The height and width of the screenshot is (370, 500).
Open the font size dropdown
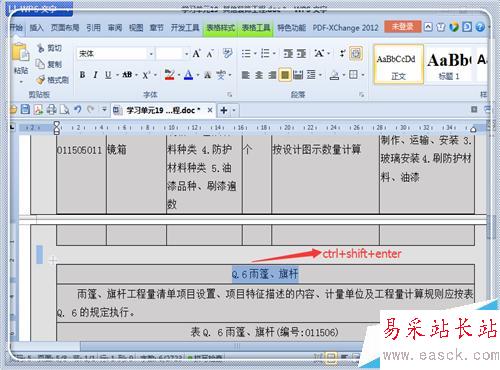186,54
